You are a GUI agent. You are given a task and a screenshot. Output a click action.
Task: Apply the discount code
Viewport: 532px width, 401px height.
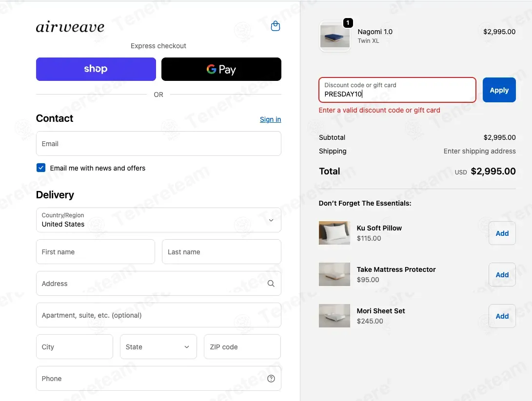[x=499, y=90]
